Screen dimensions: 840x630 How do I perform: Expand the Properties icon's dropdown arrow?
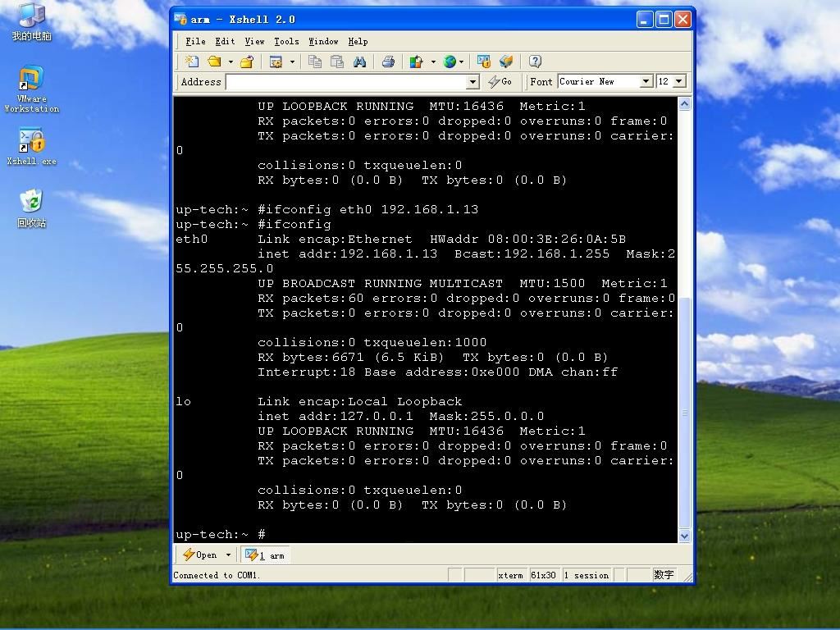tap(292, 62)
